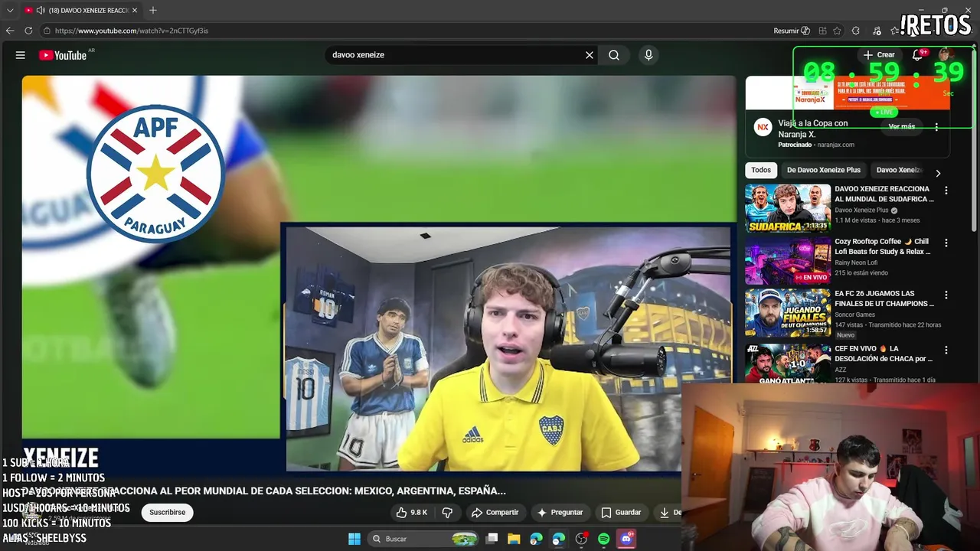Viewport: 980px width, 551px height.
Task: Open YouTube notifications bell
Action: [917, 55]
